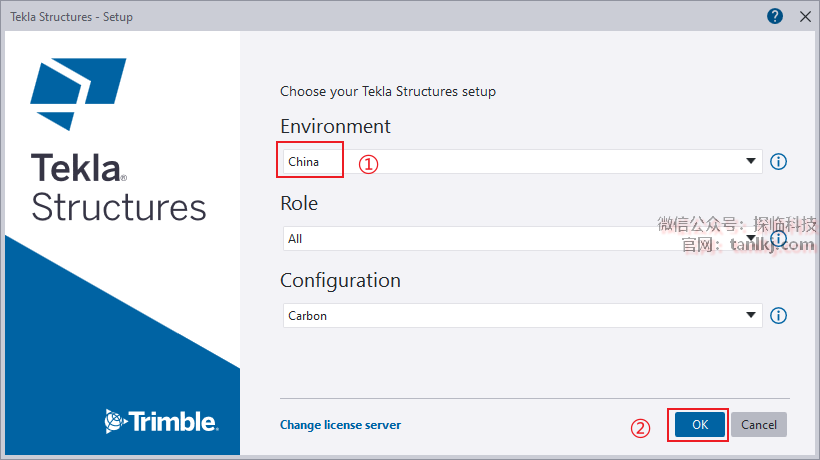The width and height of the screenshot is (820, 460).
Task: Click the blue Tekla logo emblem
Action: tap(77, 93)
